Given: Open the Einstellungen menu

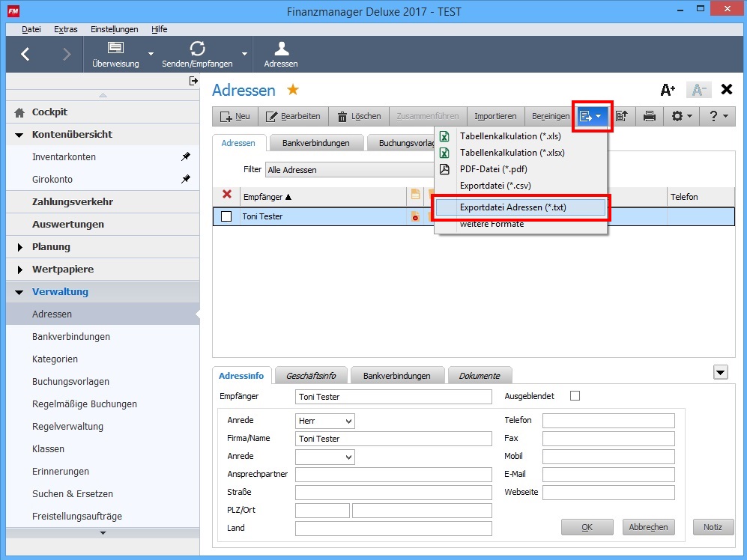Looking at the screenshot, I should click(x=115, y=29).
